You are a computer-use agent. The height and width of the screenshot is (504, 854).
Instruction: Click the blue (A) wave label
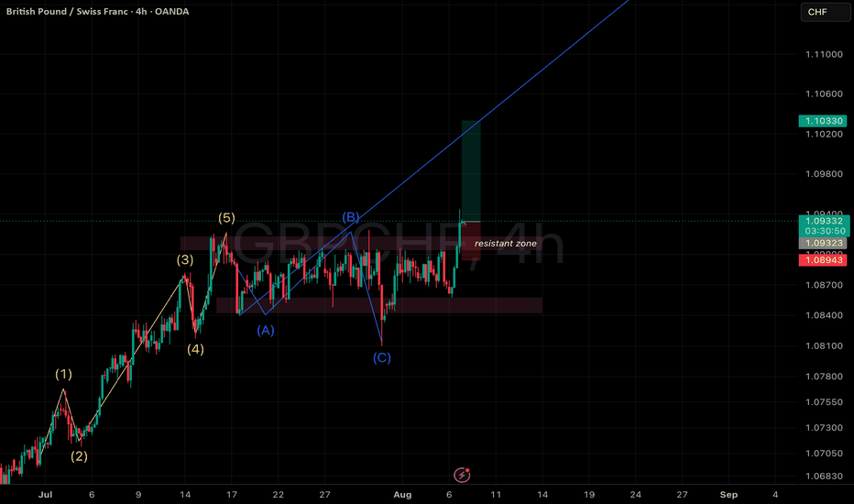[266, 330]
